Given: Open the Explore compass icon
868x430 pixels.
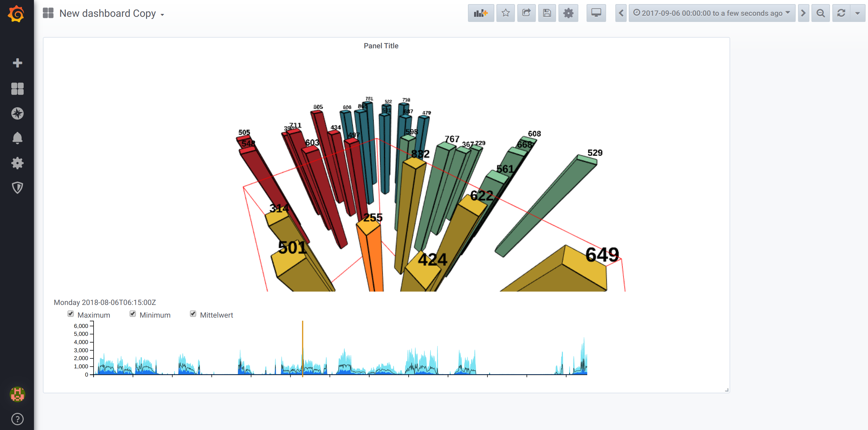Looking at the screenshot, I should click(17, 113).
